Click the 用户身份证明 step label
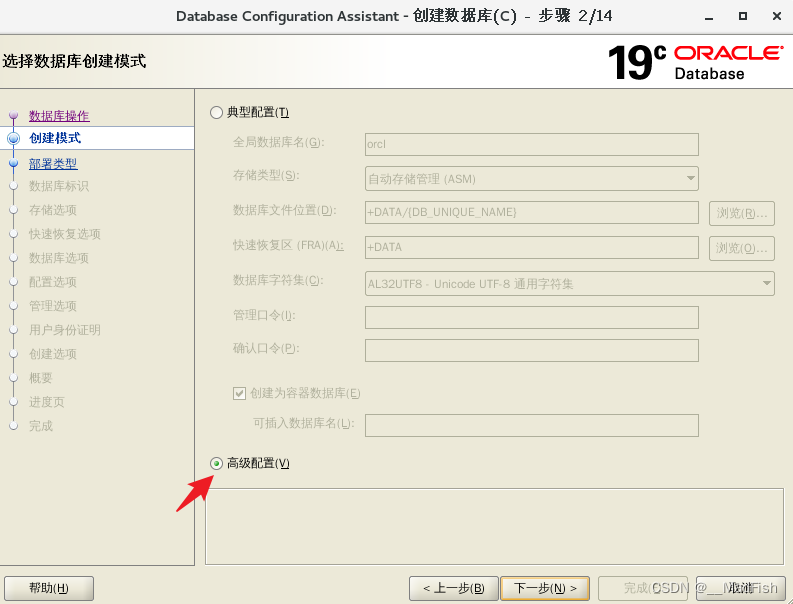Screen dimensions: 793x604 (x=65, y=330)
